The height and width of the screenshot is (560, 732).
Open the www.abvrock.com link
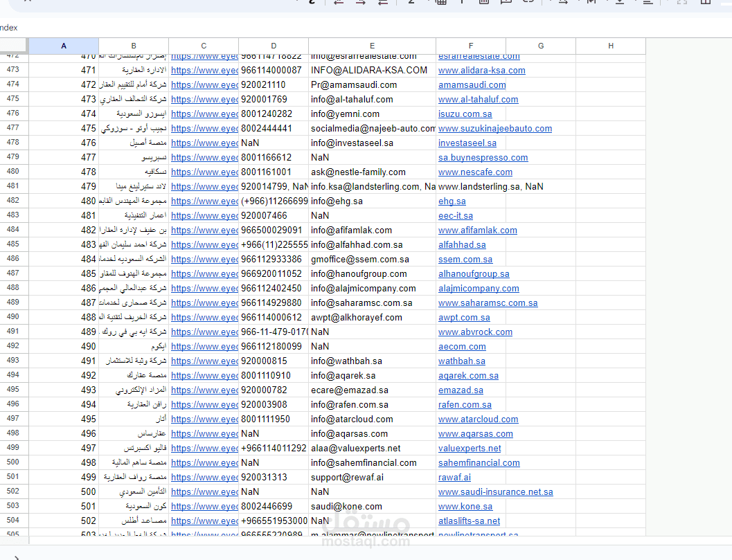[475, 332]
